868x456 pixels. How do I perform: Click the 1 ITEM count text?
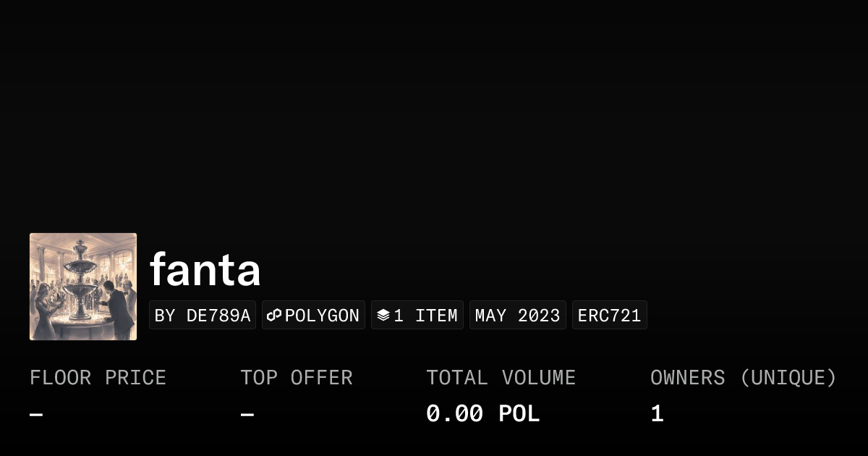click(425, 316)
